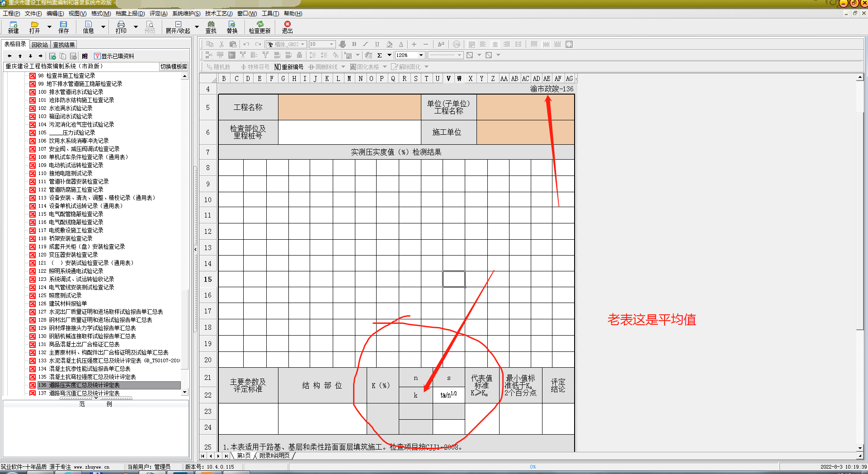The image size is (868, 474).
Task: Open the 工程(P) menu
Action: [11, 14]
